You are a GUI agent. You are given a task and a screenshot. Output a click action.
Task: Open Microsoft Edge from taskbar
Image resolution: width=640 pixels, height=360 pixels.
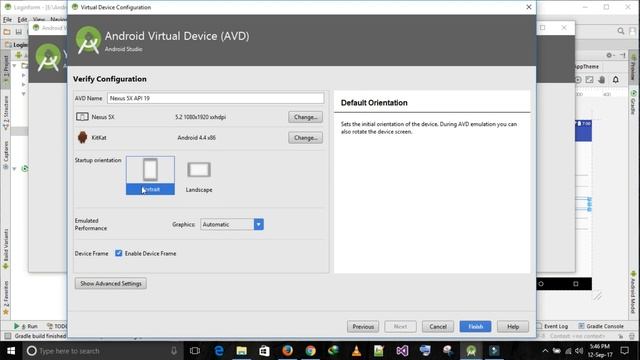tap(219, 351)
